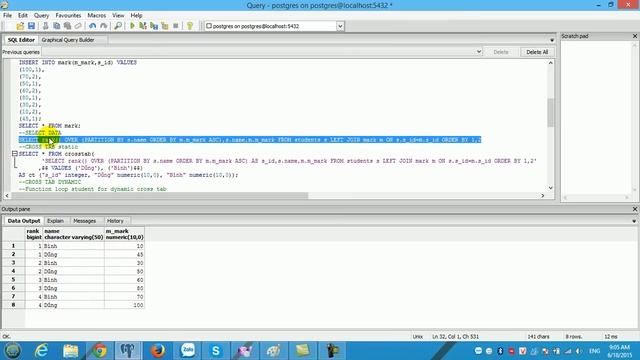Open the File menu
The height and width of the screenshot is (360, 640).
coord(7,15)
